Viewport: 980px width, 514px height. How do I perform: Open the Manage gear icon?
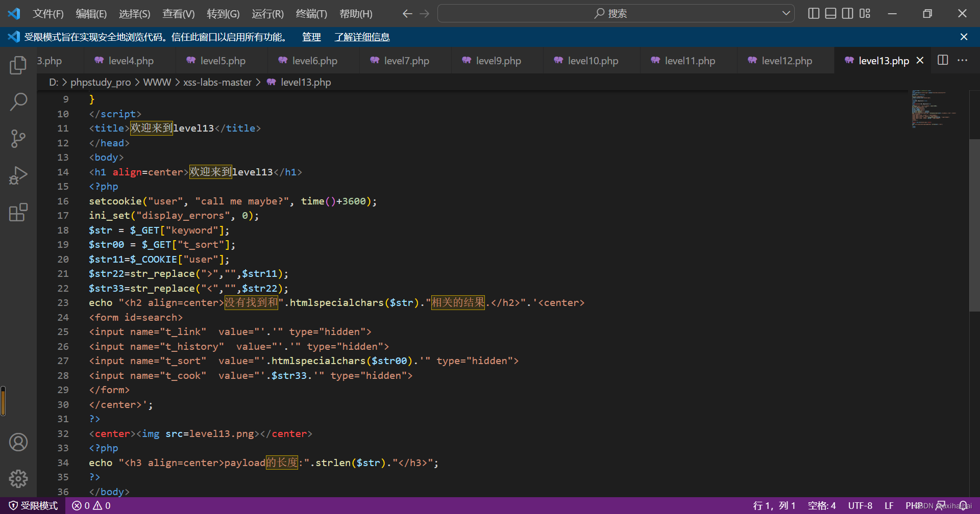(18, 479)
